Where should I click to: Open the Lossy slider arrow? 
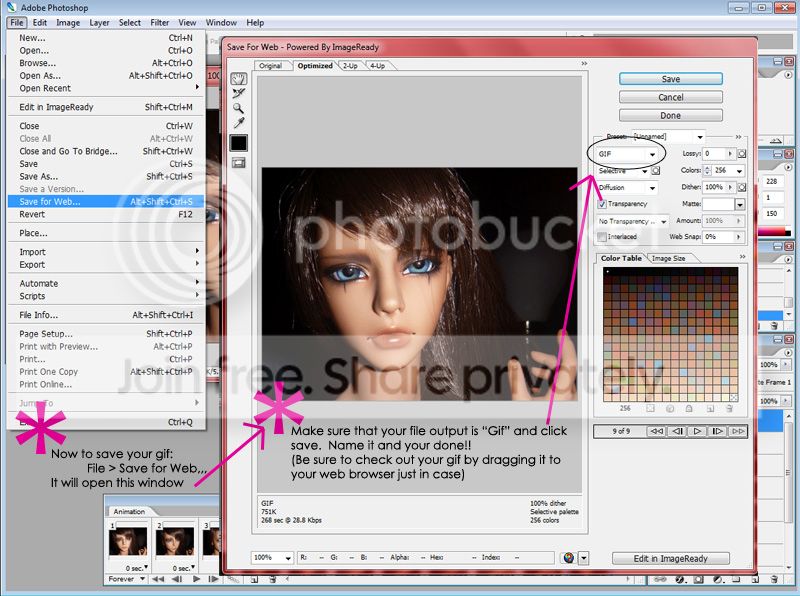point(730,154)
